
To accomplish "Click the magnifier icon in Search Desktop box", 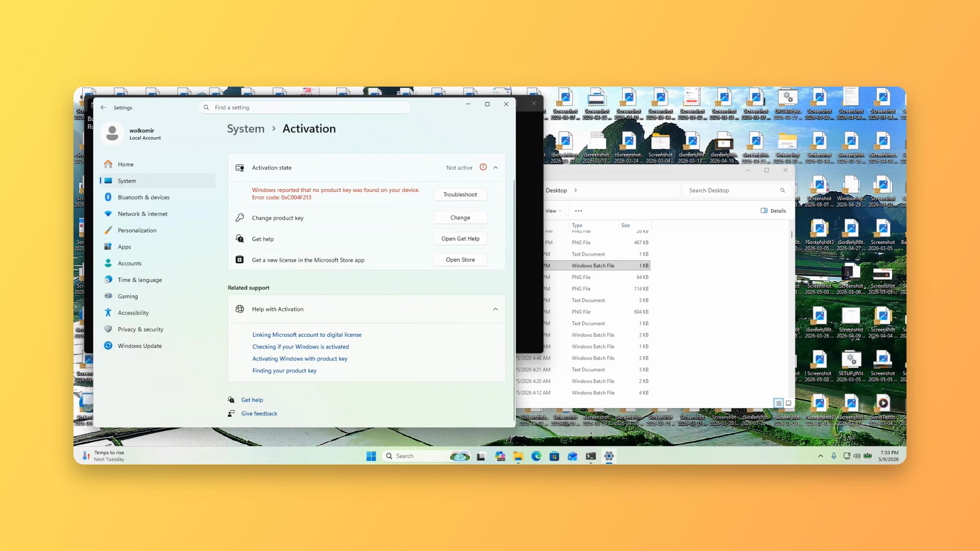I will click(782, 190).
